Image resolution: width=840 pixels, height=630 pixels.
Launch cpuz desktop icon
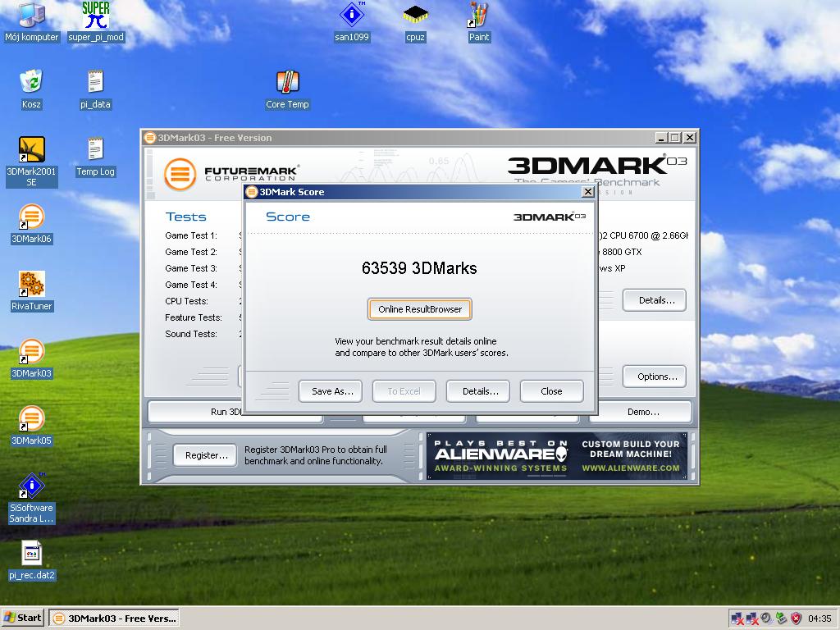tap(415, 21)
